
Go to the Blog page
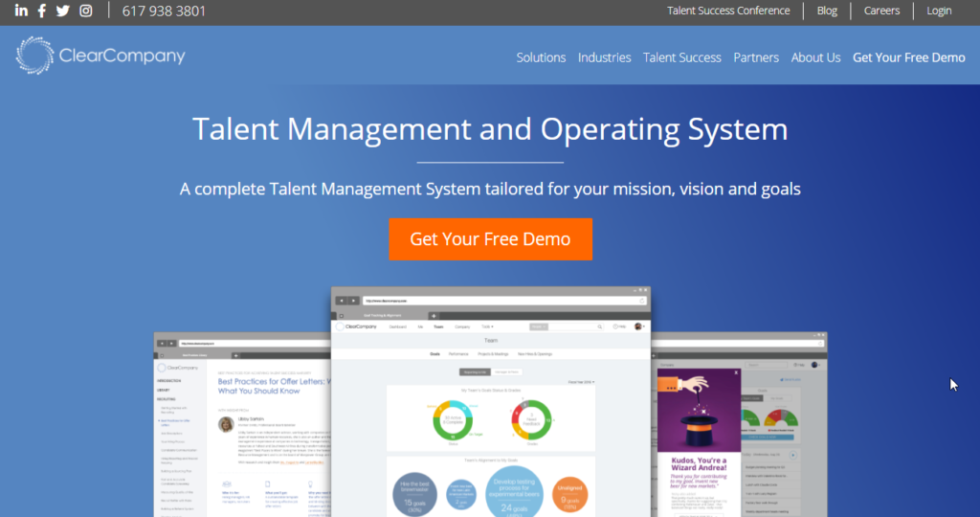827,11
